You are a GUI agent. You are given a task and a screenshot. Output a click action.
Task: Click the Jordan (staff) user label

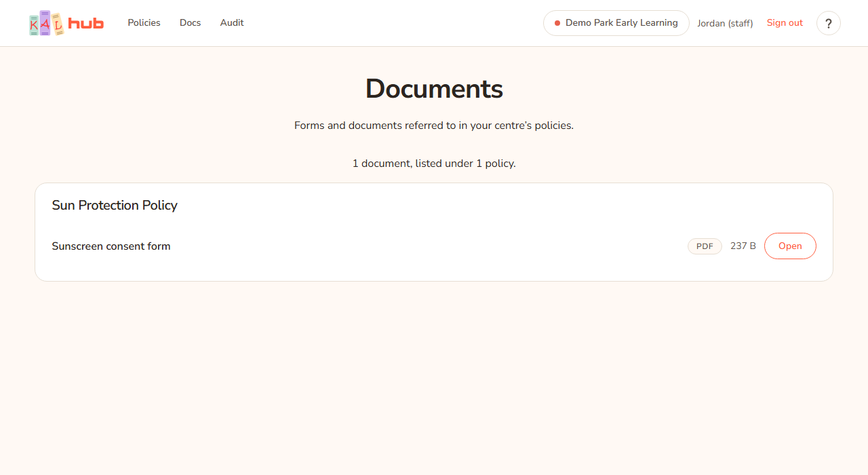coord(725,23)
